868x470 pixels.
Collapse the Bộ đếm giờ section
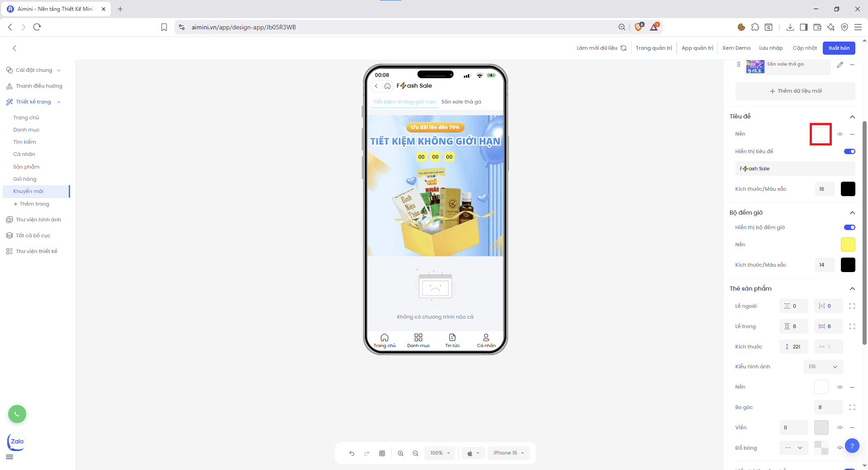click(852, 213)
